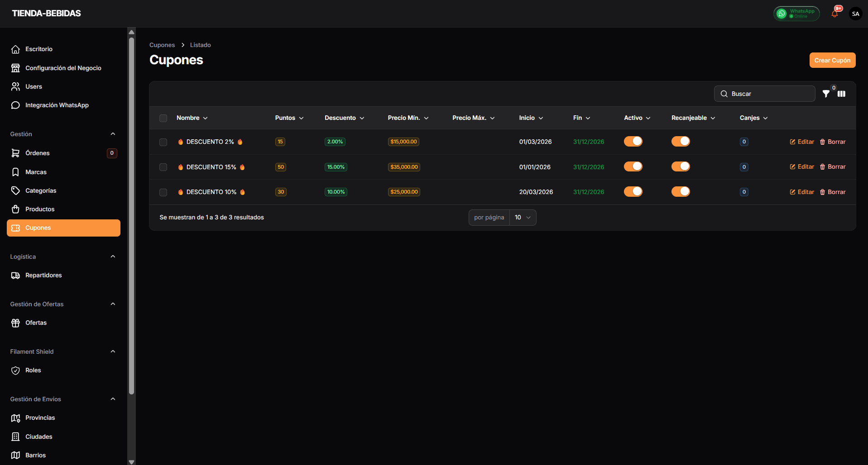The image size is (868, 465).
Task: Open the per-page 10 dropdown
Action: [523, 218]
